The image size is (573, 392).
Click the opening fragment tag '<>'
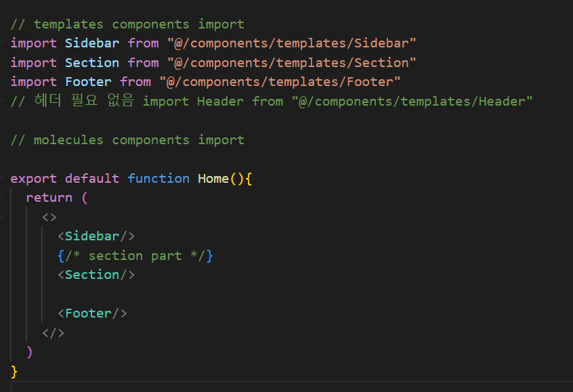coord(49,217)
